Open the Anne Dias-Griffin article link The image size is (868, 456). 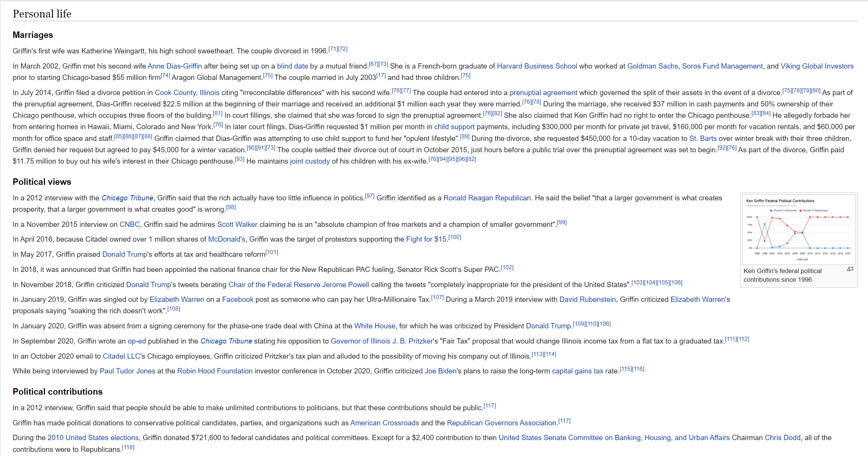(175, 66)
